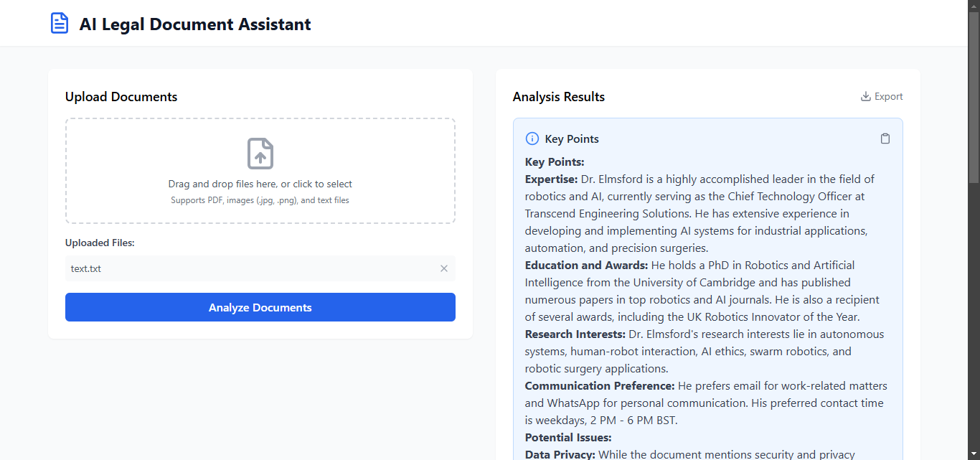Remove the text.txt uploaded file

[444, 268]
